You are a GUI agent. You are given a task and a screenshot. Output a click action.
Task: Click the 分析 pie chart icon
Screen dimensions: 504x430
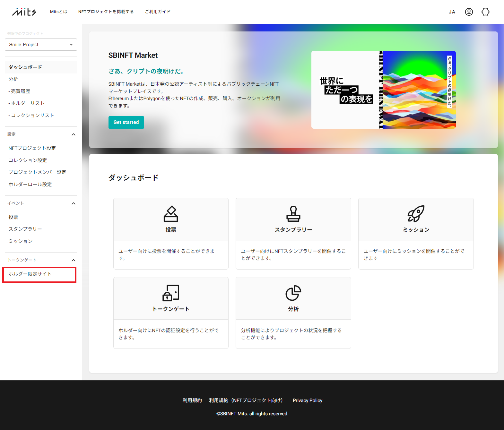293,293
